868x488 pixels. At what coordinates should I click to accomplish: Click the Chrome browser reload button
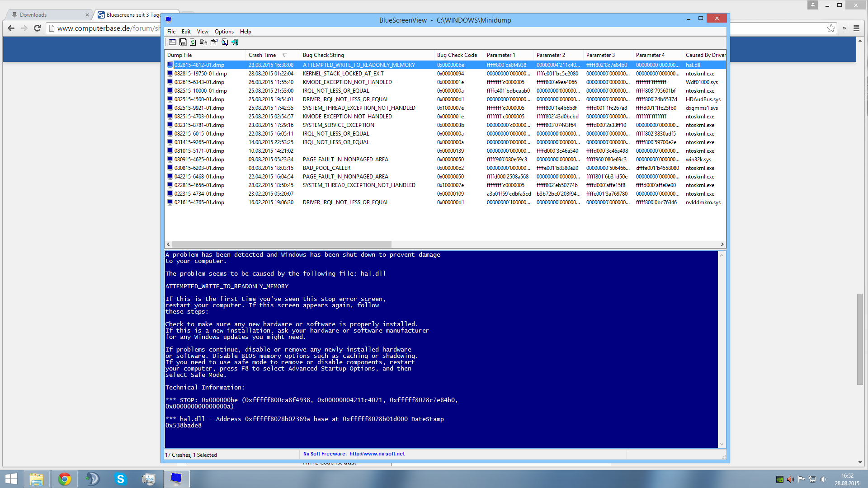(38, 28)
